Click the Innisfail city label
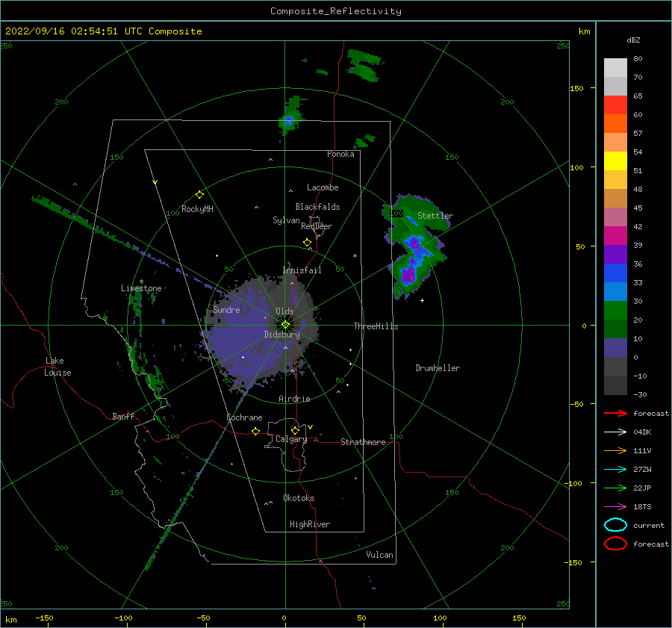The image size is (672, 628). coord(302,270)
